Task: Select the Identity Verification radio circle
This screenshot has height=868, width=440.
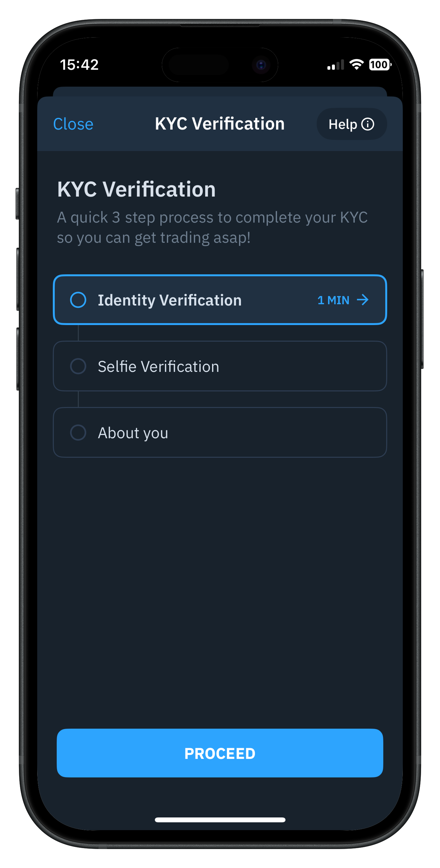Action: click(78, 300)
